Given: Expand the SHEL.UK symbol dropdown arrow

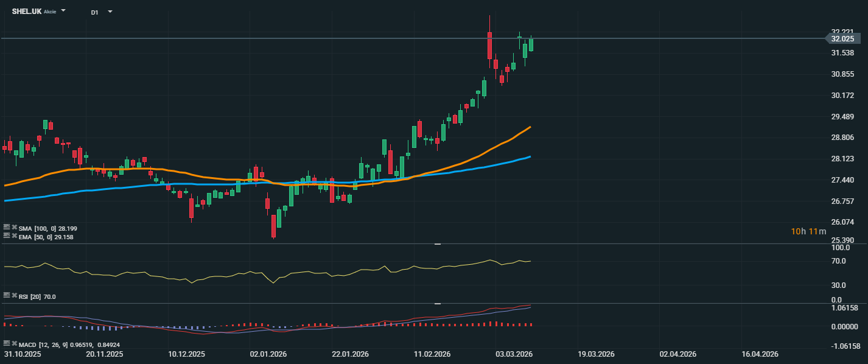Looking at the screenshot, I should pos(64,12).
